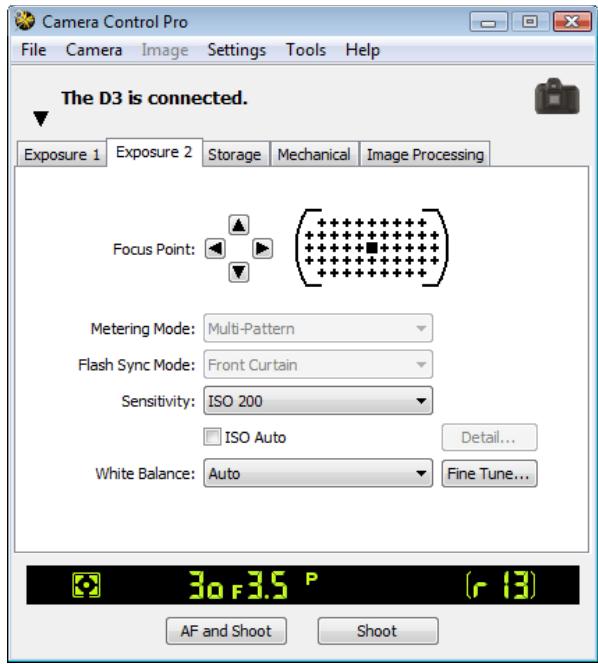This screenshot has width=598, height=664.
Task: Open white balance Fine Tune dialog
Action: [x=490, y=473]
